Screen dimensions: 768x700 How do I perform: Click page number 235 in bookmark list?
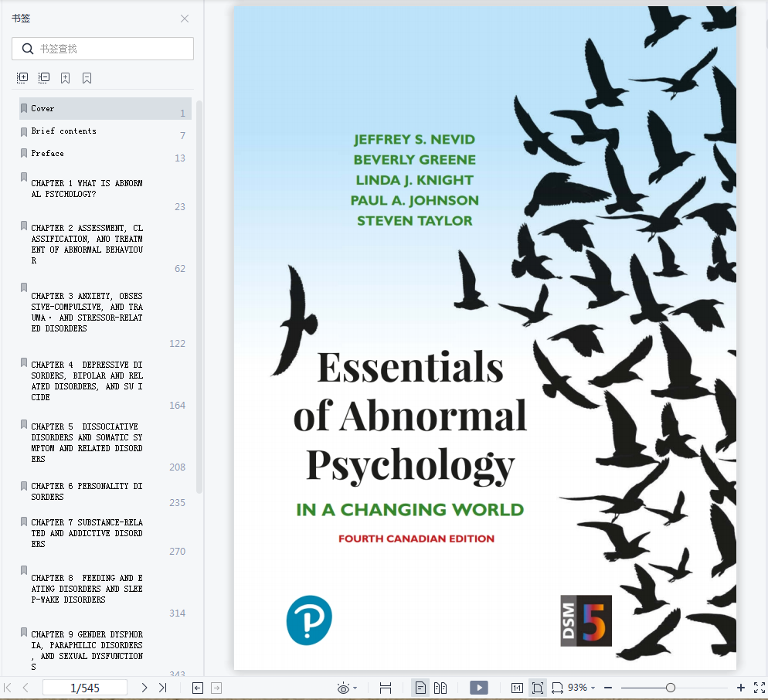(177, 502)
